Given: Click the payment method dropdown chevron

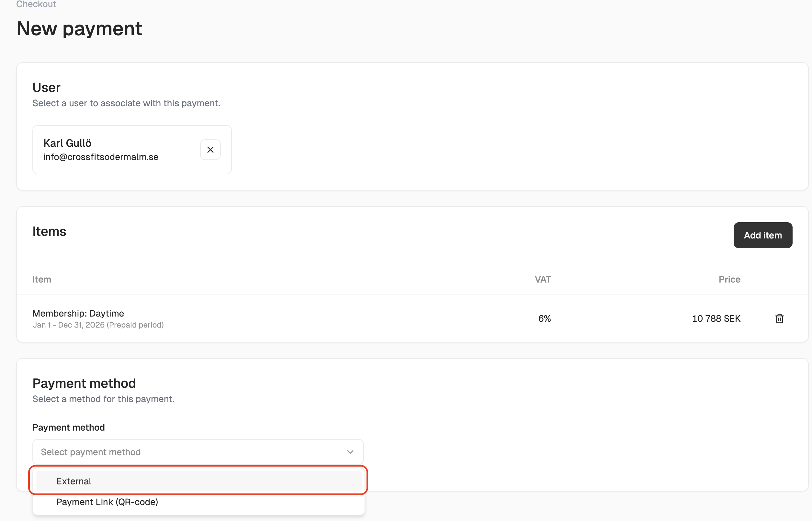Looking at the screenshot, I should coord(350,452).
